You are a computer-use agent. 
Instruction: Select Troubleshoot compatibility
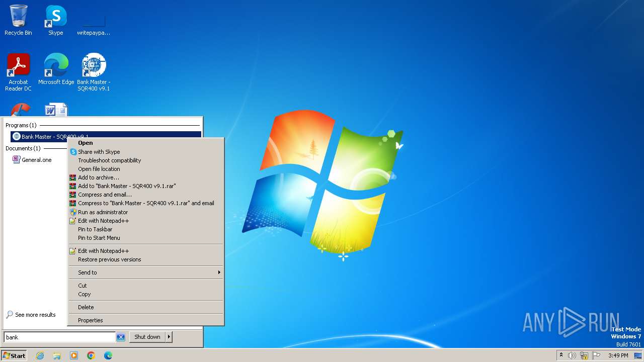click(x=146, y=160)
